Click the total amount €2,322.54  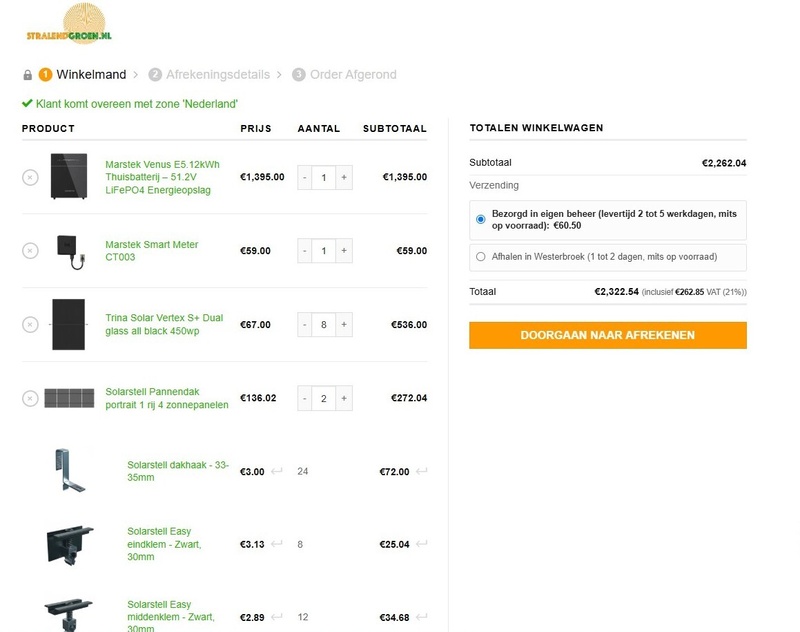point(616,292)
